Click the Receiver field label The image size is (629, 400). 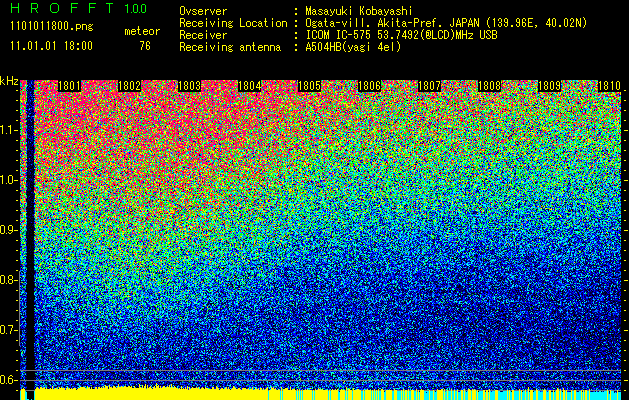[203, 35]
